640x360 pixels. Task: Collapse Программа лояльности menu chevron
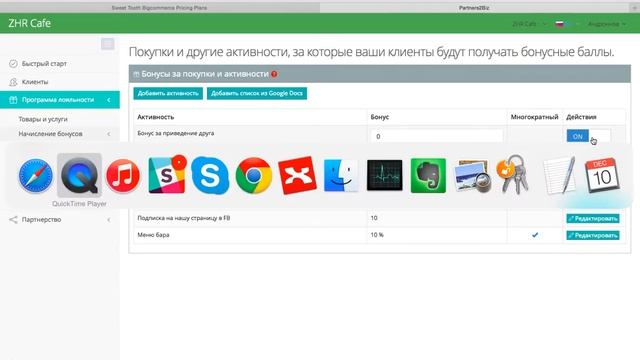109,100
